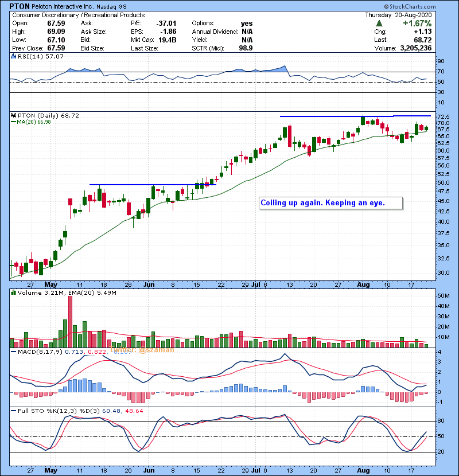The image size is (459, 476).
Task: Click the 50M volume axis label
Action: (444, 296)
